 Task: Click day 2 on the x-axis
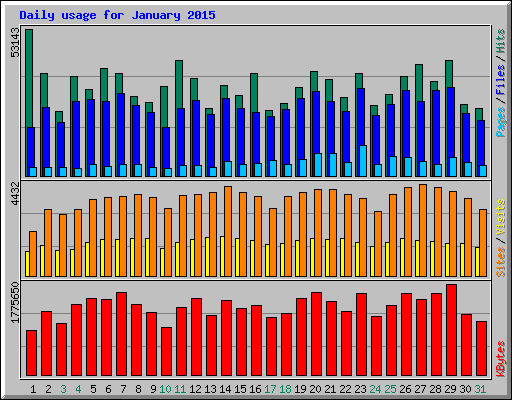pos(48,389)
